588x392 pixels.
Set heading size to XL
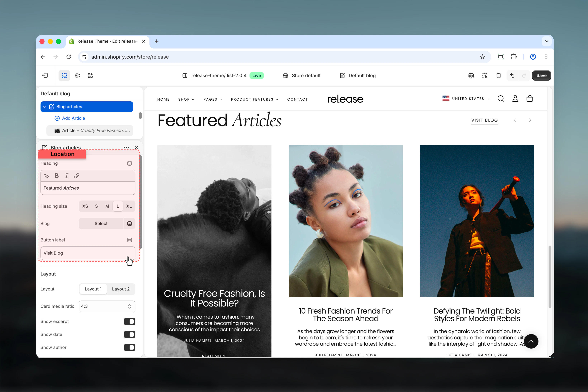click(x=129, y=207)
